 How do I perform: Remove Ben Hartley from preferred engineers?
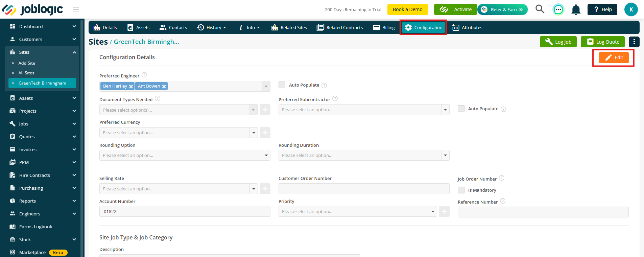[131, 87]
